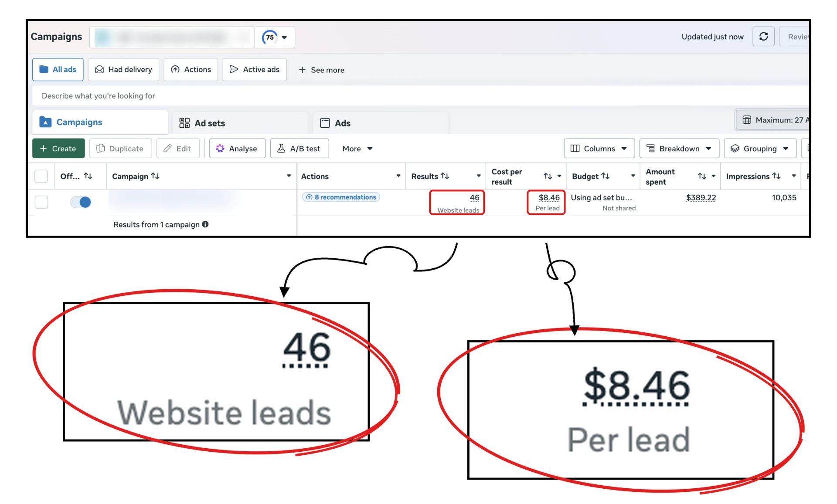
Task: Open the Analyse tool
Action: coord(237,149)
